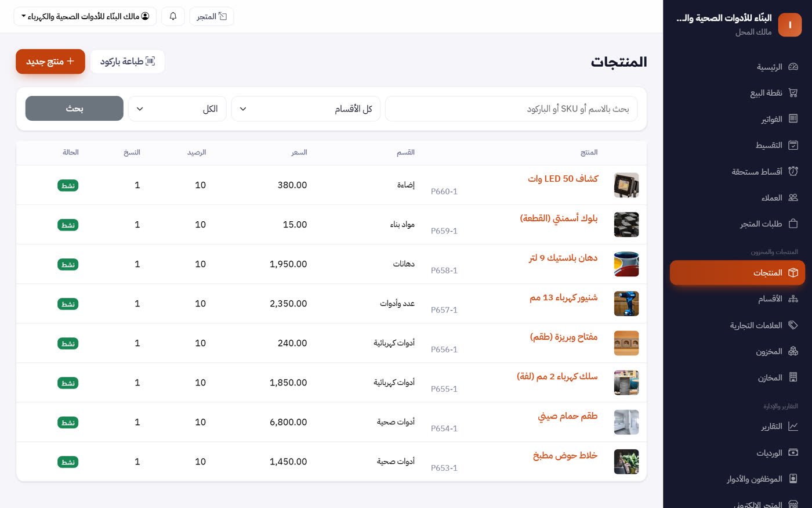Select المنتجات in the sidebar menu

(x=737, y=273)
